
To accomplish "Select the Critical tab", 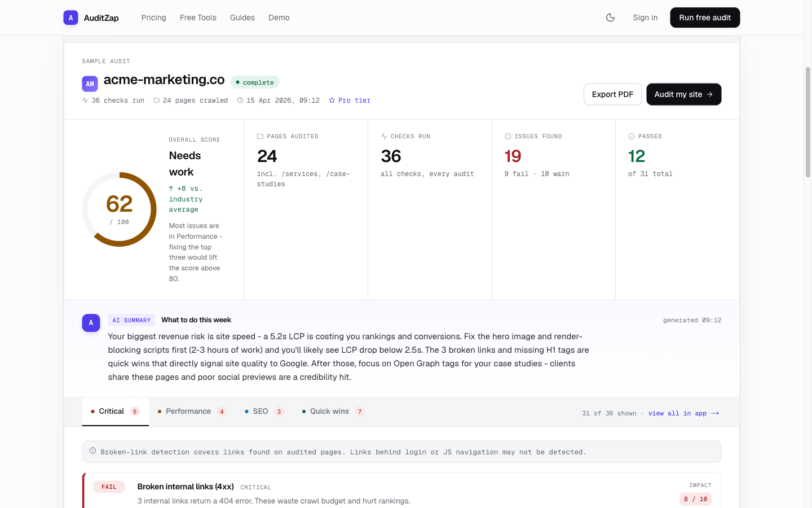I will (115, 411).
